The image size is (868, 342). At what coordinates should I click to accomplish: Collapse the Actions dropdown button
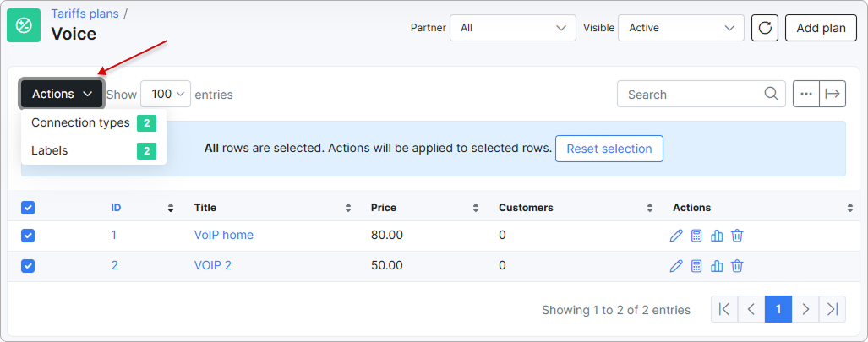tap(62, 94)
